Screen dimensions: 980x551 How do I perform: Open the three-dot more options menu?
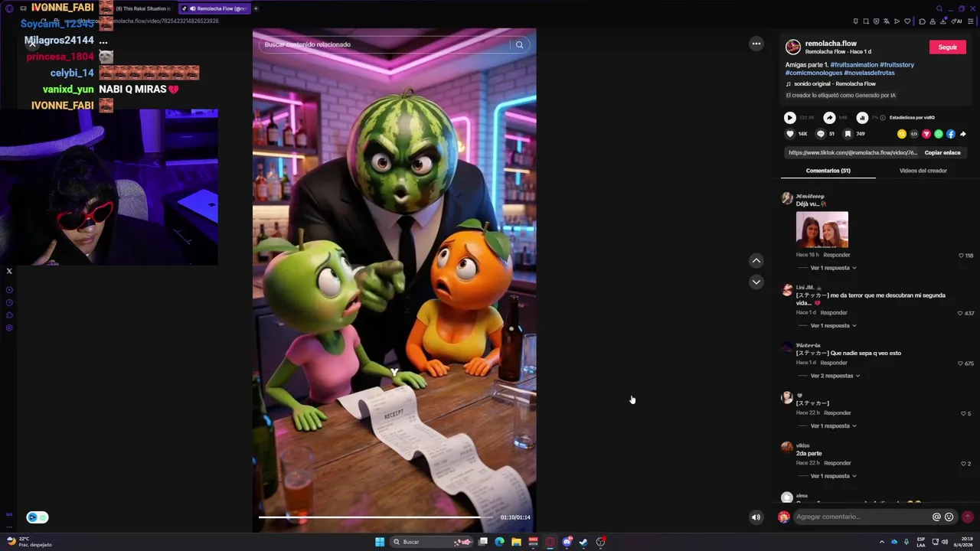[756, 44]
